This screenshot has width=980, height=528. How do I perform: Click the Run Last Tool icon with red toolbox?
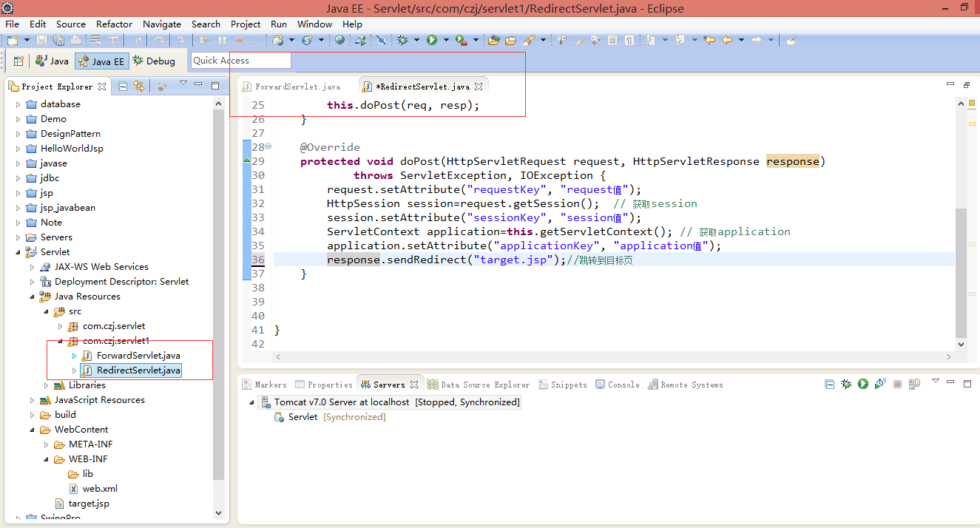coord(462,40)
